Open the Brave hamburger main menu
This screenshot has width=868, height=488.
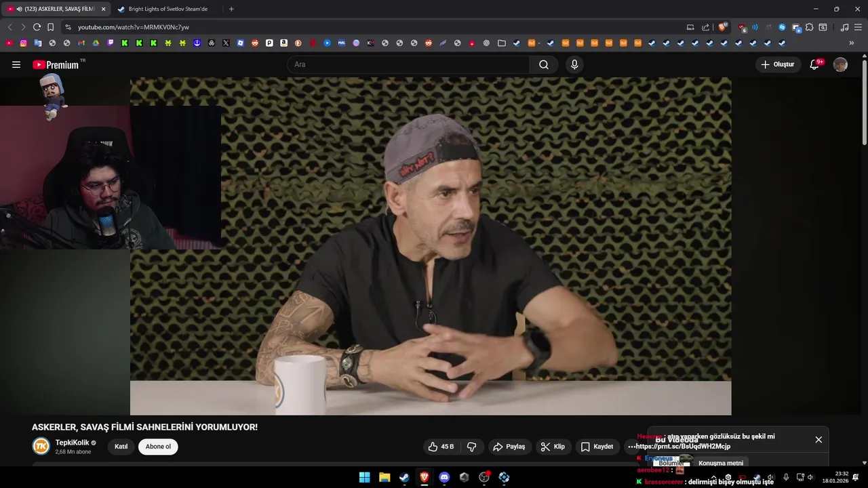pos(858,27)
